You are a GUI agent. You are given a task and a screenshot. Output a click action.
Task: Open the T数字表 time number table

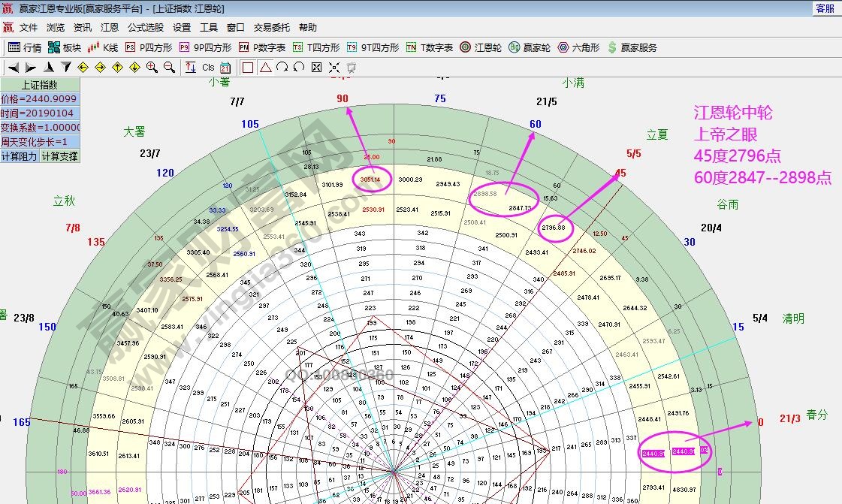click(422, 47)
